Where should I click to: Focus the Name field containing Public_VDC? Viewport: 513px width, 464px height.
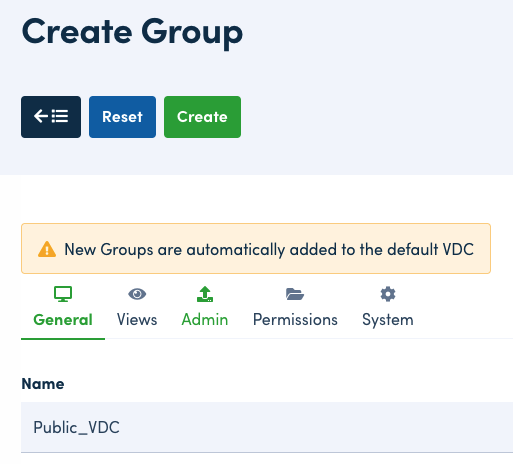[x=267, y=427]
